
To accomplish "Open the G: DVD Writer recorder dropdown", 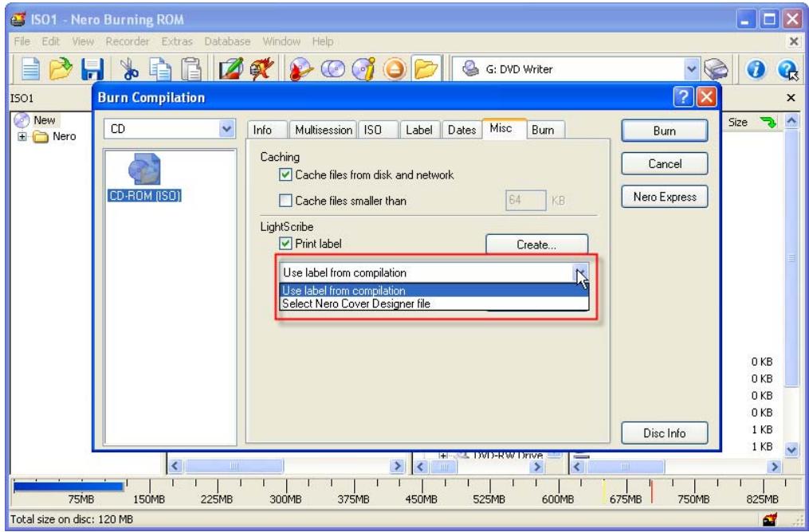I will tap(692, 69).
